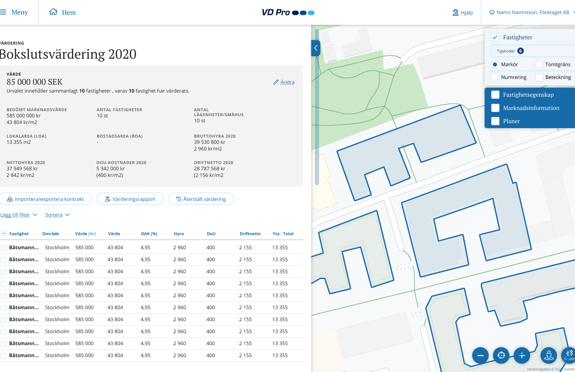Open the hamburger Meny icon

point(3,12)
